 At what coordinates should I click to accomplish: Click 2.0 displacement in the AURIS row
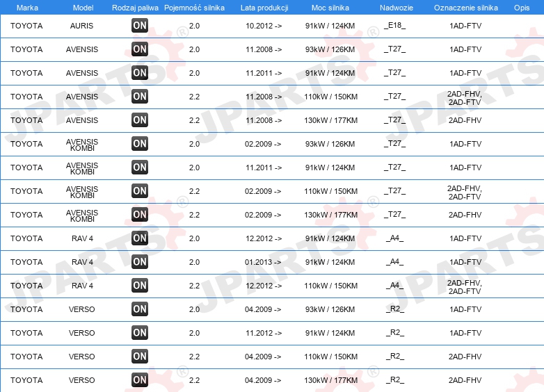pyautogui.click(x=194, y=26)
